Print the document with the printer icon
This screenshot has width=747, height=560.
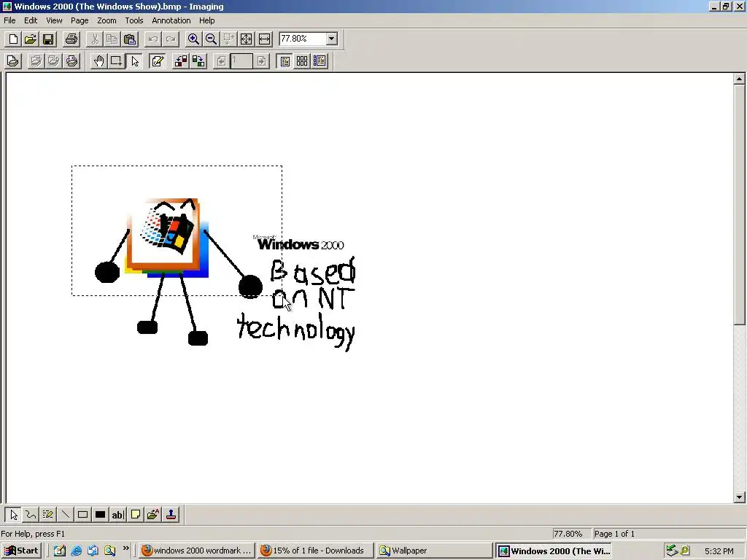[x=71, y=39]
